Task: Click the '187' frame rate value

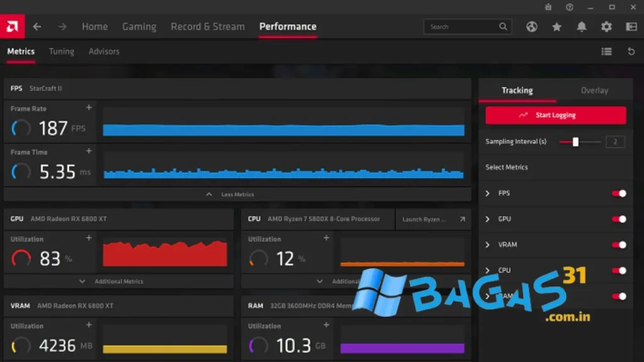Action: pos(53,128)
